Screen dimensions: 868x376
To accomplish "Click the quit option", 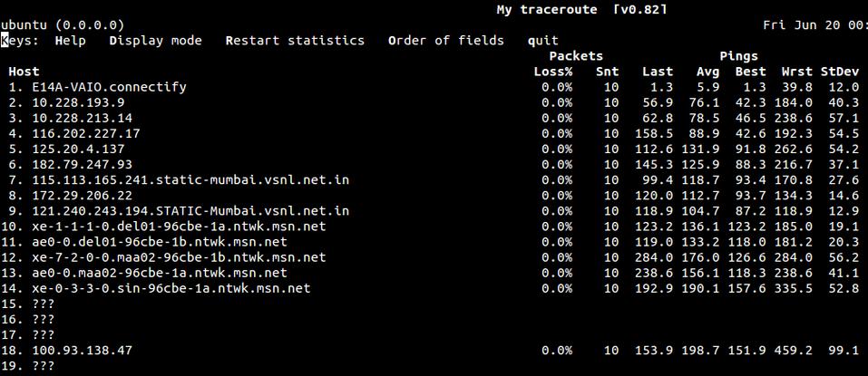I will [542, 41].
